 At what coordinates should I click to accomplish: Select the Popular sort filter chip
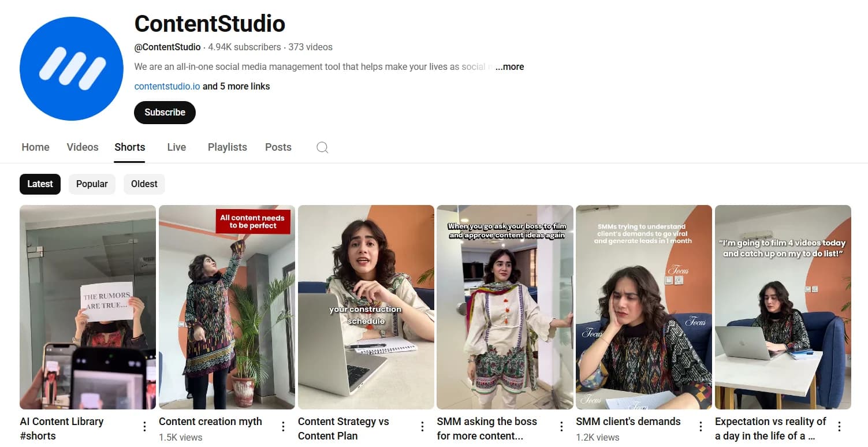pyautogui.click(x=92, y=184)
